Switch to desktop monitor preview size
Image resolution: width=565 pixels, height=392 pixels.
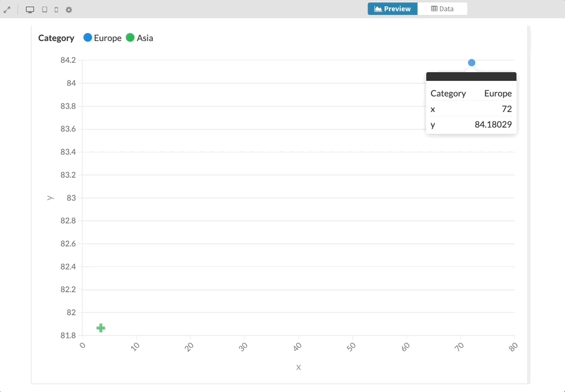pos(30,10)
